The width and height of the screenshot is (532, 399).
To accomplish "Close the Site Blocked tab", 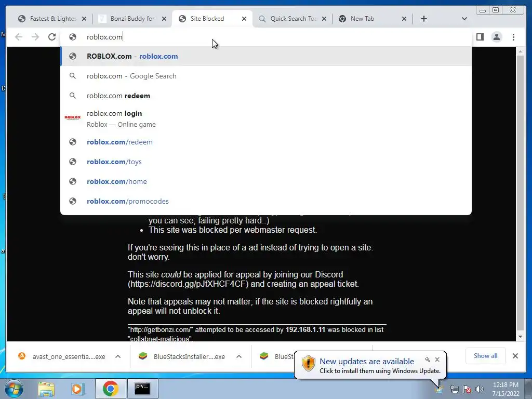I will pos(244,19).
